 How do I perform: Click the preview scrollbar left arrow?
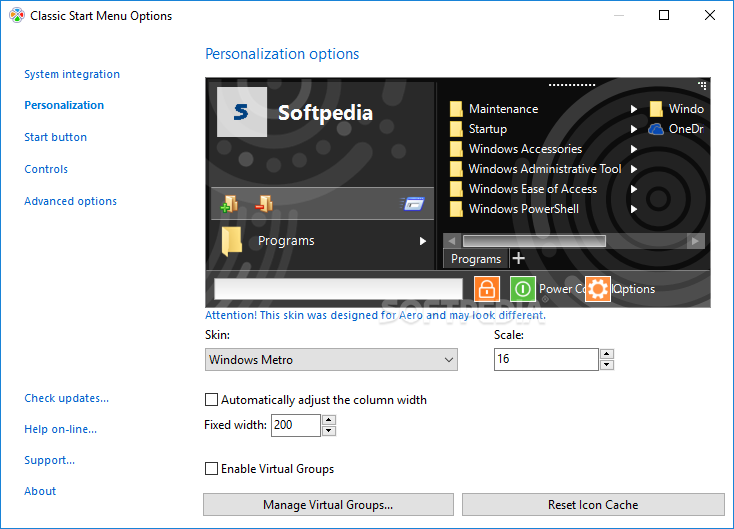tap(452, 241)
